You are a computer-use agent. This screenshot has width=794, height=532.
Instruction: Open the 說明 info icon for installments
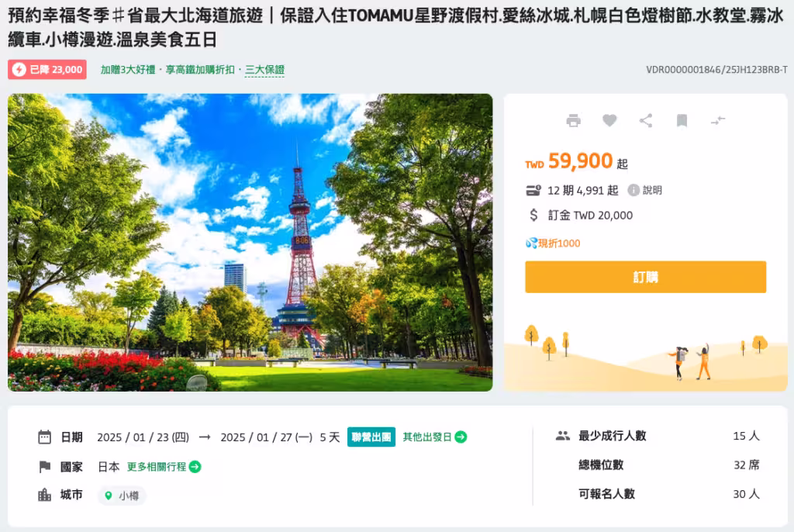coord(633,190)
